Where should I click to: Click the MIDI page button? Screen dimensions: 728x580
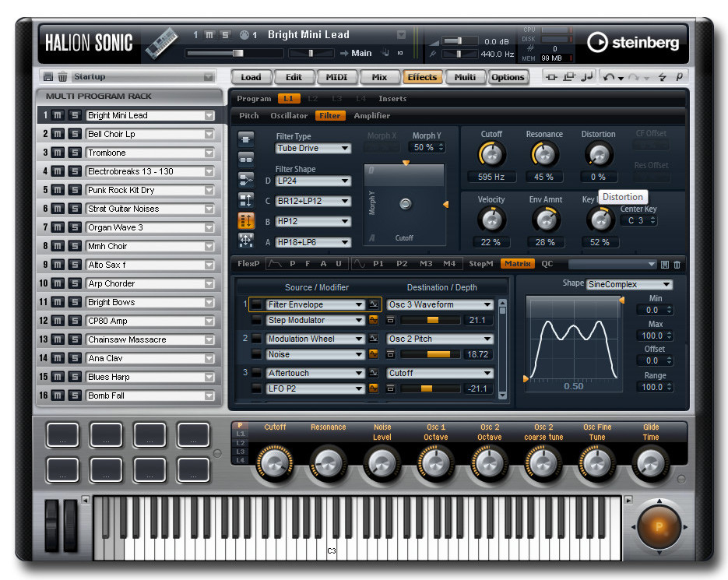[336, 77]
